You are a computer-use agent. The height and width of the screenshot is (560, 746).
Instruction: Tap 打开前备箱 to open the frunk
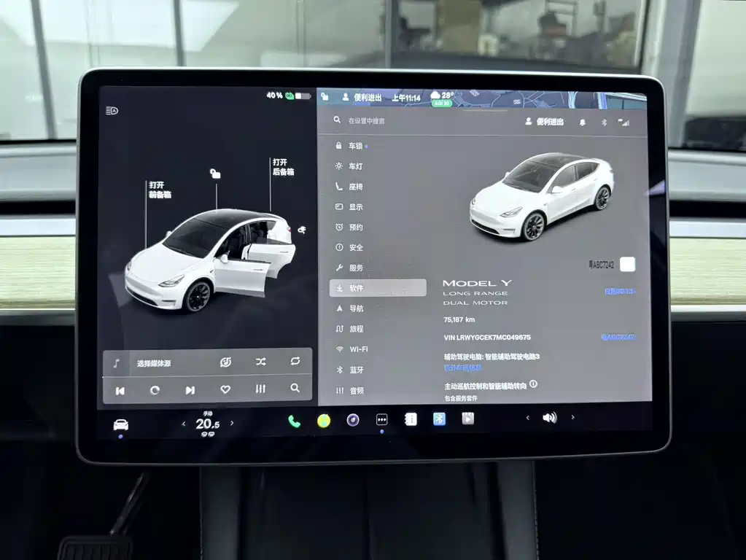pyautogui.click(x=160, y=190)
